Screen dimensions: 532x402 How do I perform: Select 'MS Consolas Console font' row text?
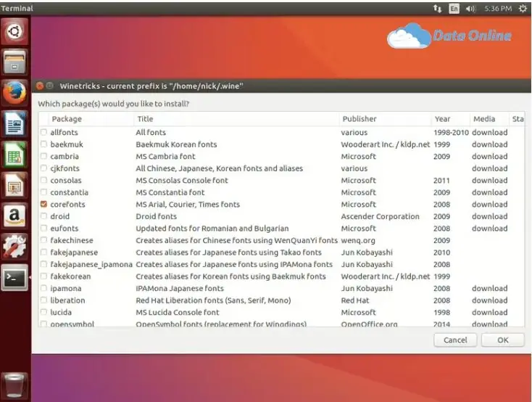pyautogui.click(x=182, y=180)
